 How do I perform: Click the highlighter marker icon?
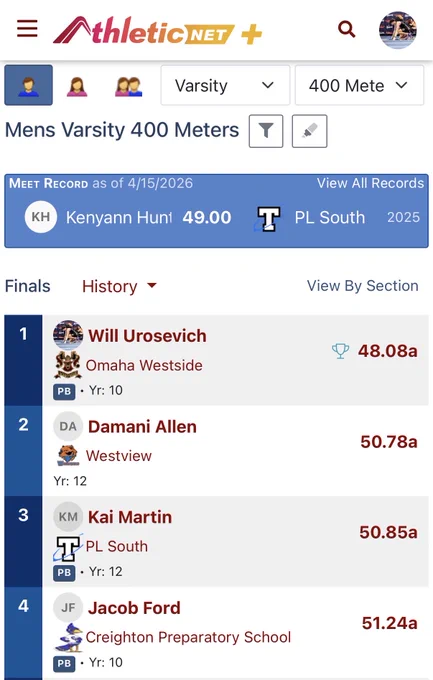(x=310, y=131)
